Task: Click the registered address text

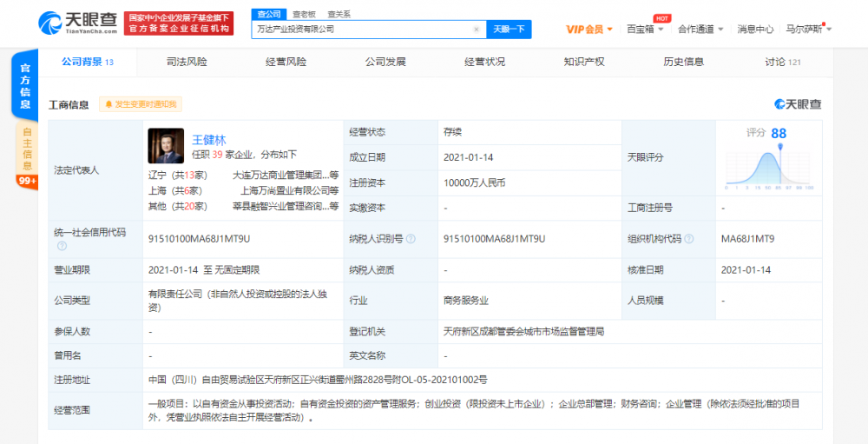Action: coord(318,380)
